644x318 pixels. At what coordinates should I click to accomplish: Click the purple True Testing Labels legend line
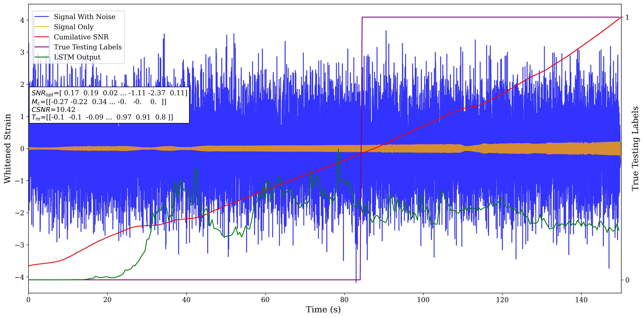coord(42,47)
